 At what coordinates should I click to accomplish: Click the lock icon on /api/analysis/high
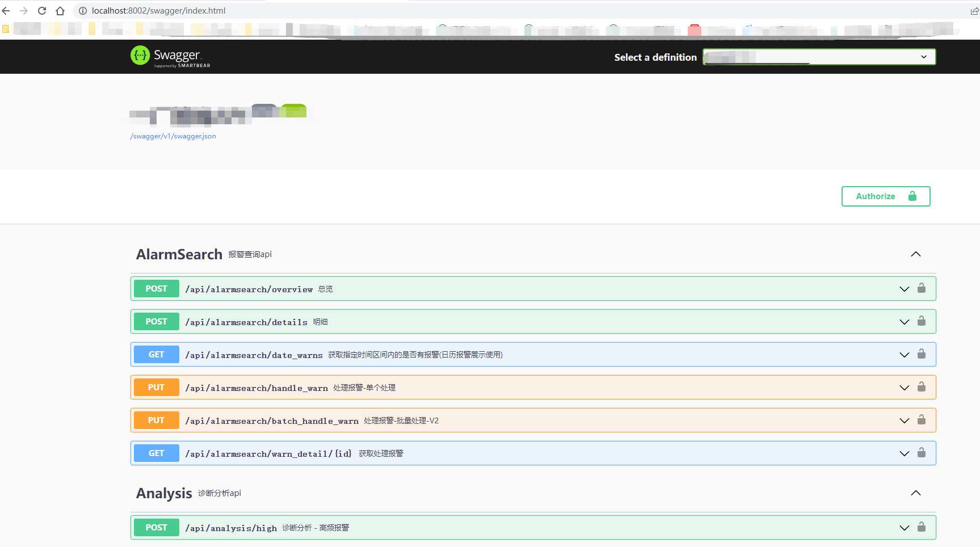point(921,527)
